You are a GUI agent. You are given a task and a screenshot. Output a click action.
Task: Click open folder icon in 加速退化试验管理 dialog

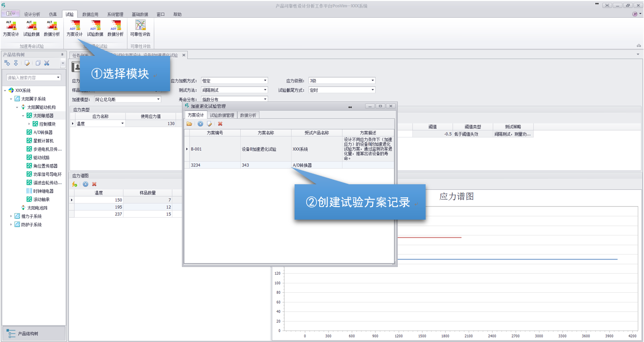(x=190, y=124)
